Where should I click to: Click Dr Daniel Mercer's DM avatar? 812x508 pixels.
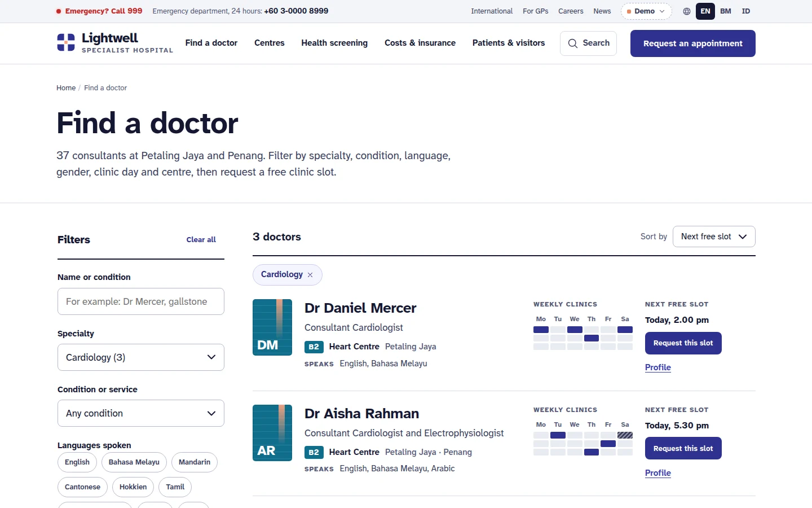[272, 327]
